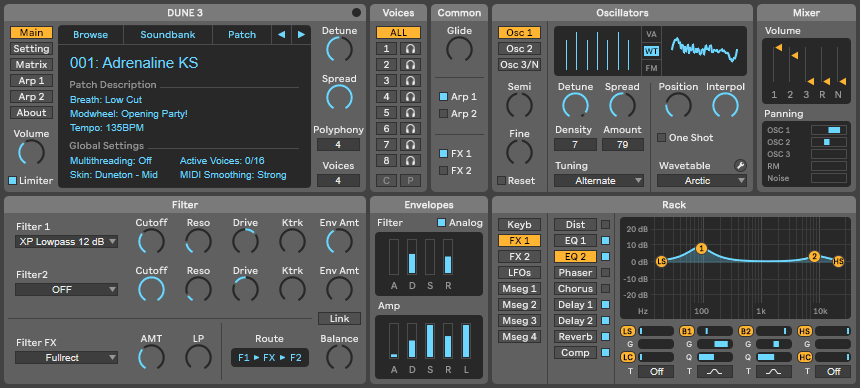Adjust Amp envelope Sustain slider
The image size is (860, 388).
click(x=430, y=341)
